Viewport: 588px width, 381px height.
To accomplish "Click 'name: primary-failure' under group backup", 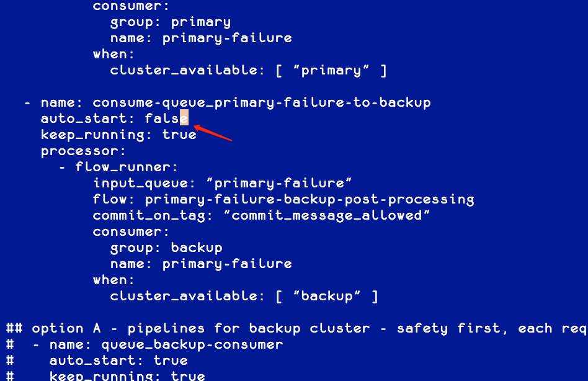I will (x=201, y=264).
